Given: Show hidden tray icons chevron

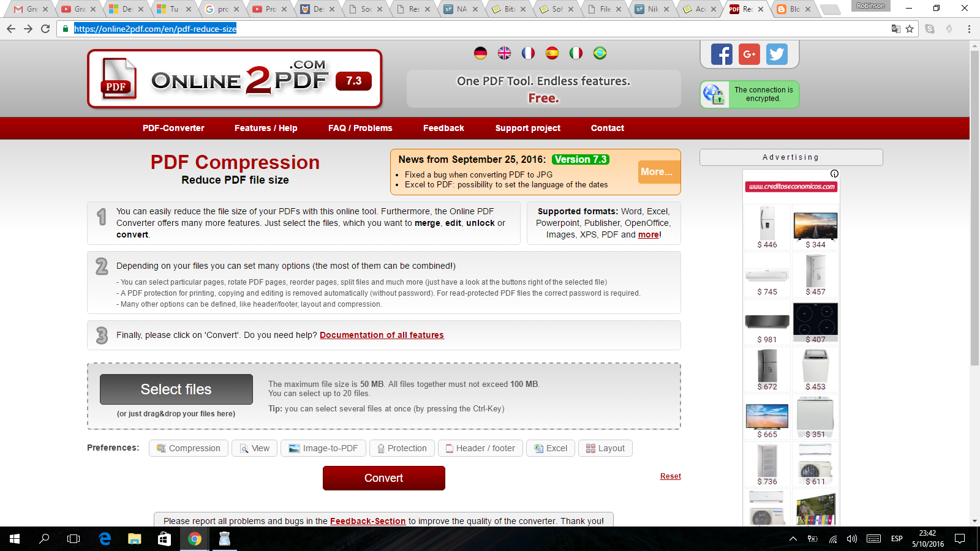Looking at the screenshot, I should (793, 539).
